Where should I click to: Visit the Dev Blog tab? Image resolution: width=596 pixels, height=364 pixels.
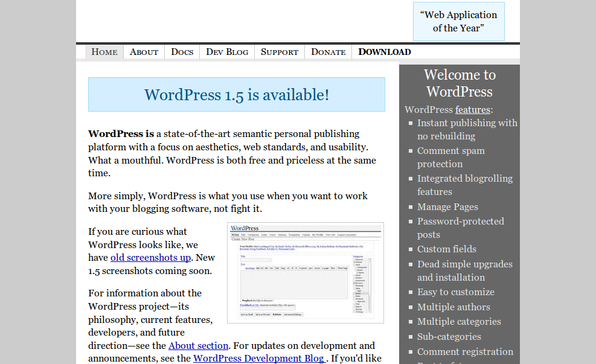click(227, 52)
